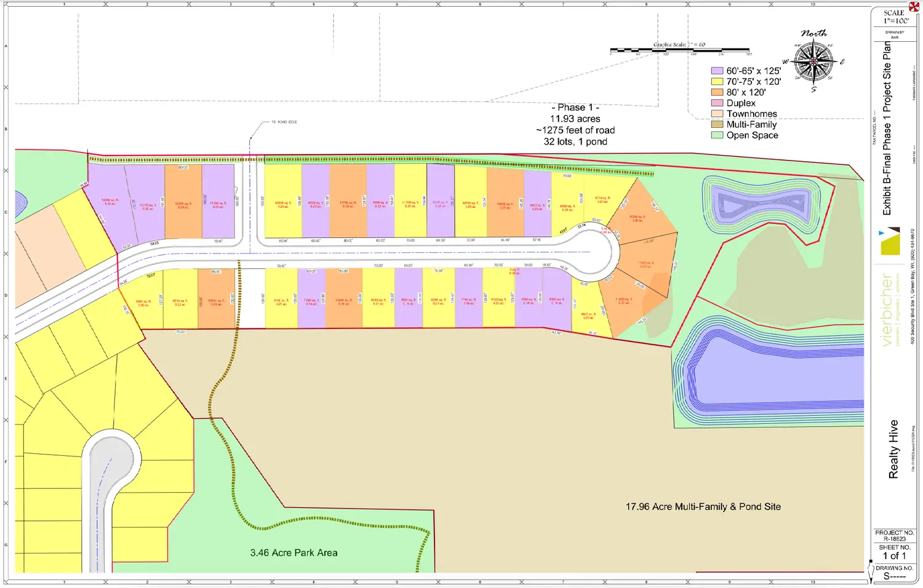The width and height of the screenshot is (923, 588).
Task: Select the purple 60'-65' x 125' legend swatch
Action: (717, 71)
